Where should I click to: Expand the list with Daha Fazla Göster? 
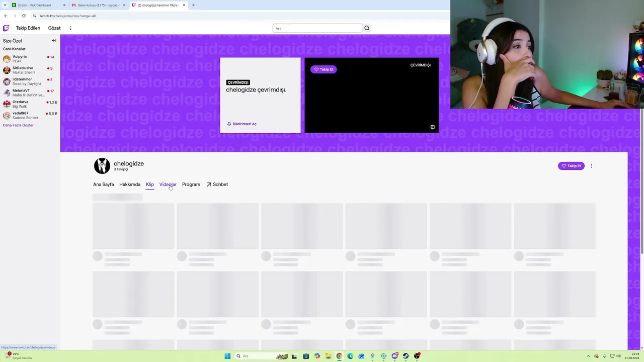[18, 125]
